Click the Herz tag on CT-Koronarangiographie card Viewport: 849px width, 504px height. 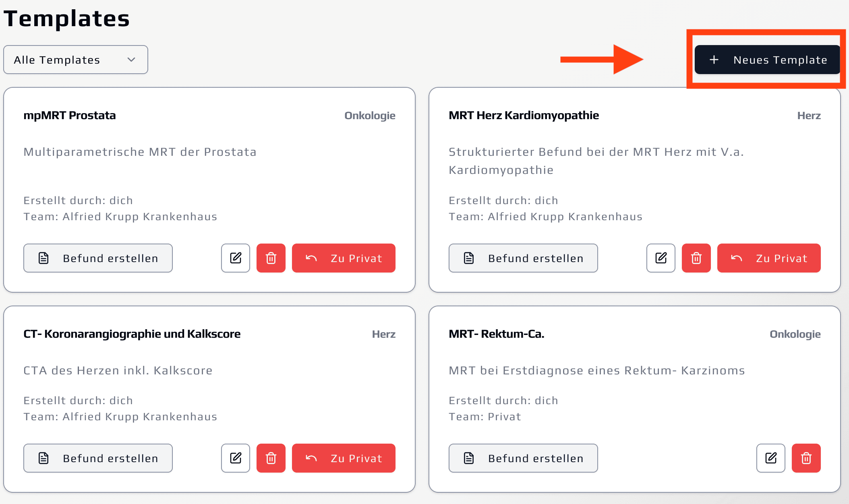coord(383,334)
